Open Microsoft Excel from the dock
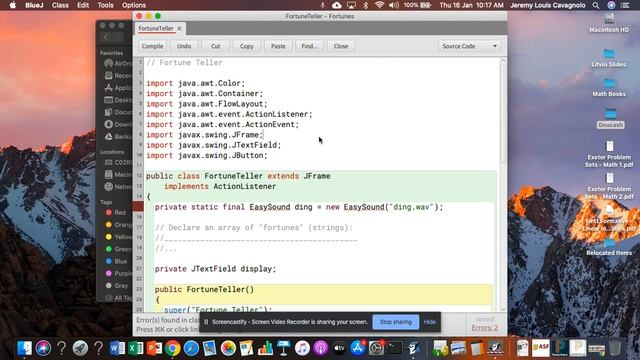640x360 pixels. (x=136, y=348)
